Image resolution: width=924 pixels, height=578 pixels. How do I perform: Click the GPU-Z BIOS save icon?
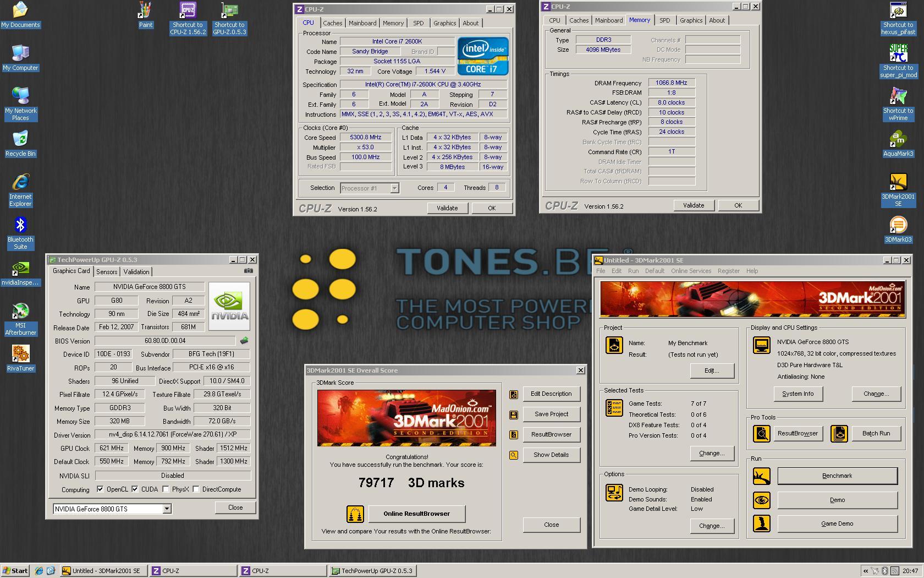[x=244, y=341]
